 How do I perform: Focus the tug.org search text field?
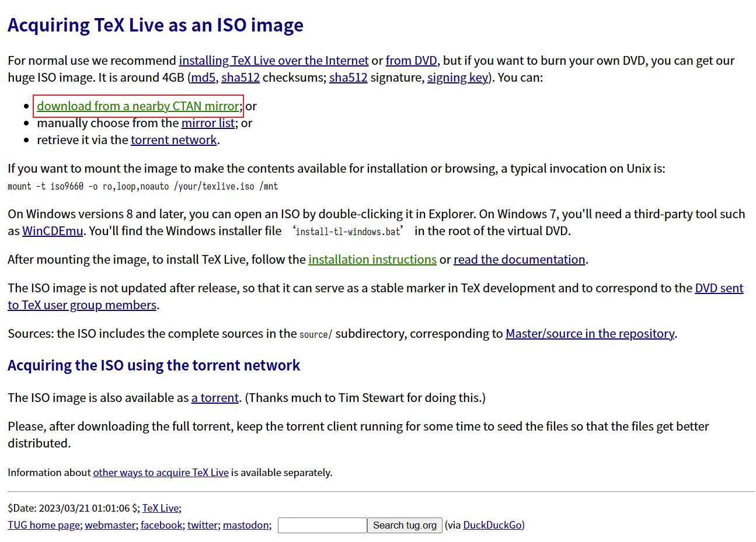pyautogui.click(x=322, y=526)
